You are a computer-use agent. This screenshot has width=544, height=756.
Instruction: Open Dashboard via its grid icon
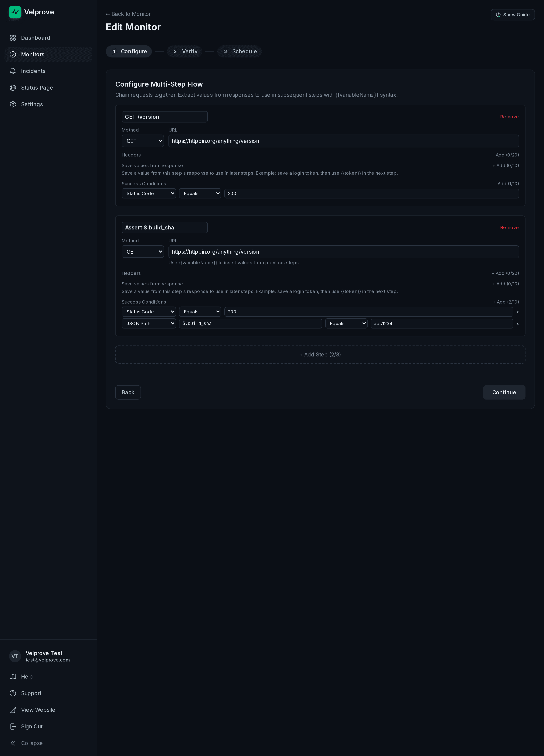coord(13,38)
